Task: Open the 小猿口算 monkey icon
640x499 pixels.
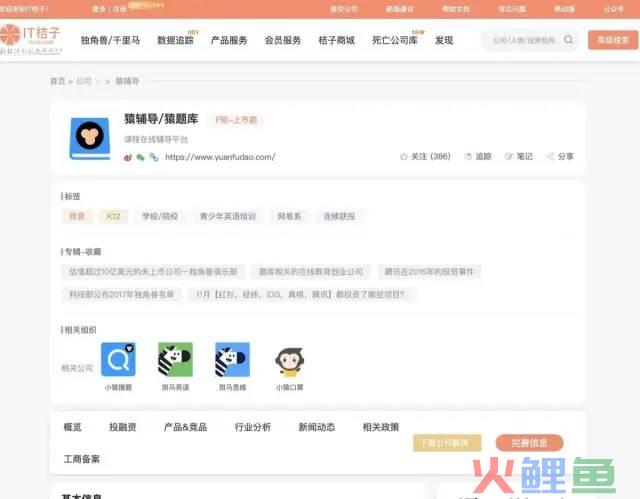Action: coord(289,361)
